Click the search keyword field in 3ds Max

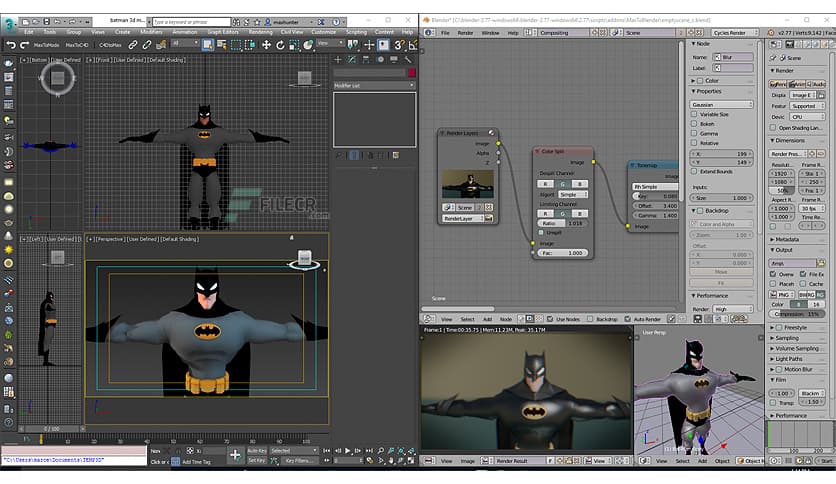pos(191,22)
